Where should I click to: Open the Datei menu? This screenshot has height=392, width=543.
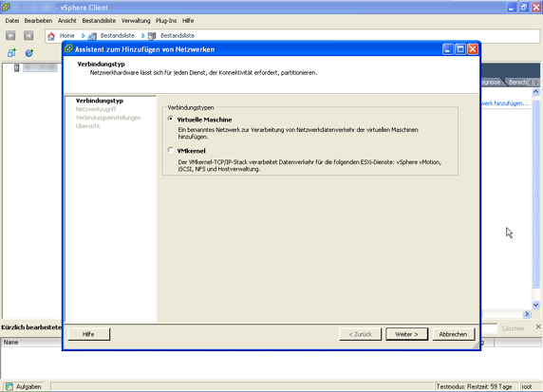(x=12, y=21)
